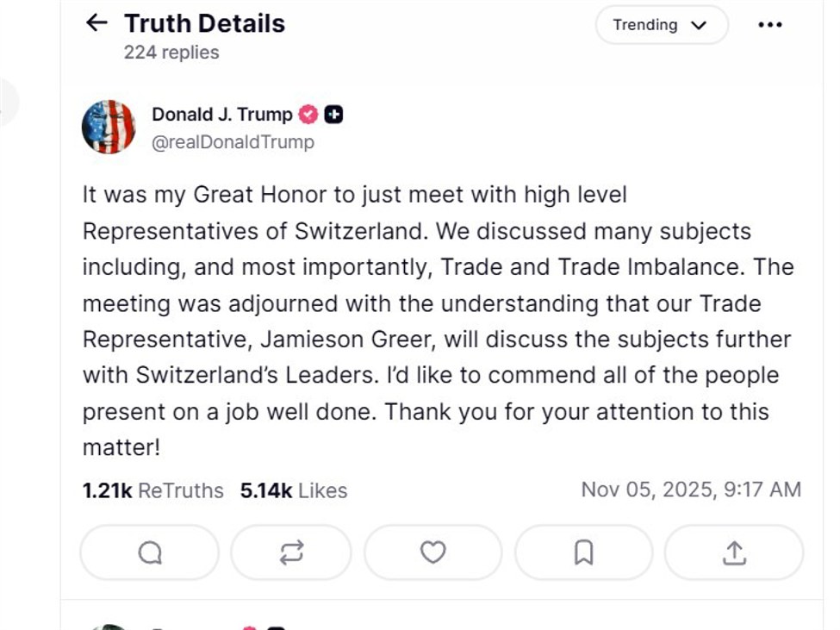Open the reply composer with the speech bubble icon

(148, 552)
